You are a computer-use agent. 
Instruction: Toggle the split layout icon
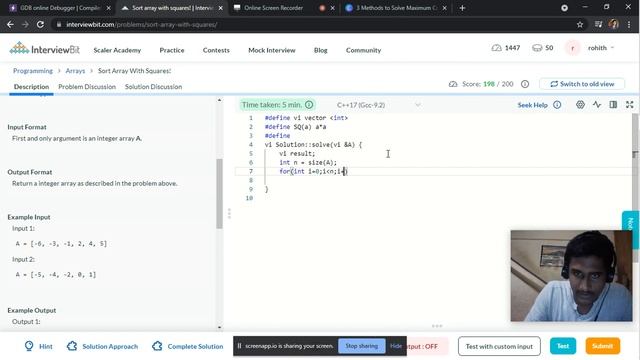pyautogui.click(x=613, y=104)
